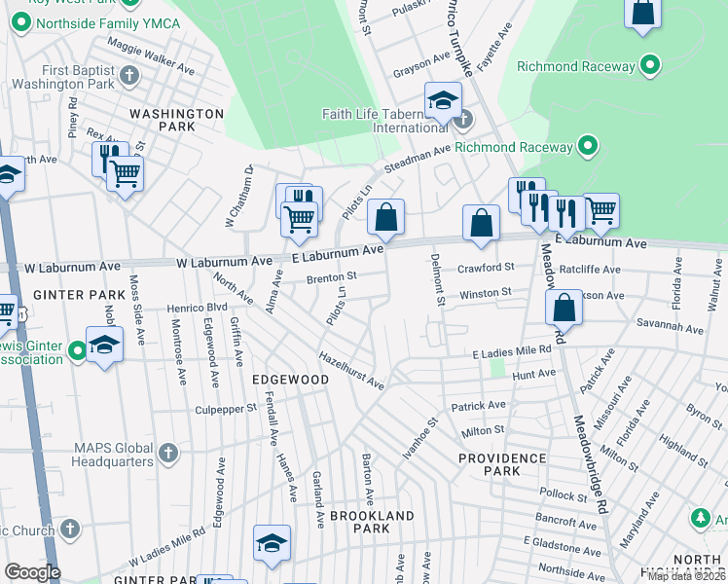Click the Henrico Blvd street label
728x584 pixels.
(197, 309)
